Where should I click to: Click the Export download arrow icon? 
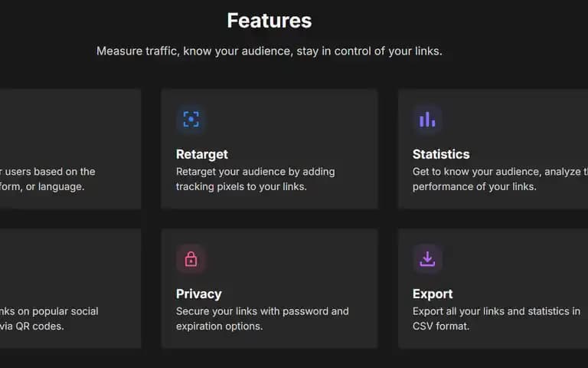(427, 259)
